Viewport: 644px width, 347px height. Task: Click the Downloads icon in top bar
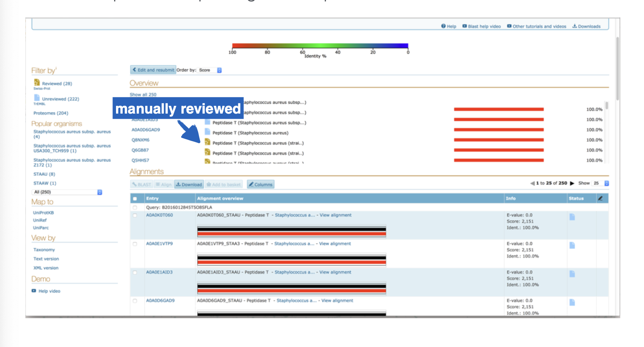(574, 26)
